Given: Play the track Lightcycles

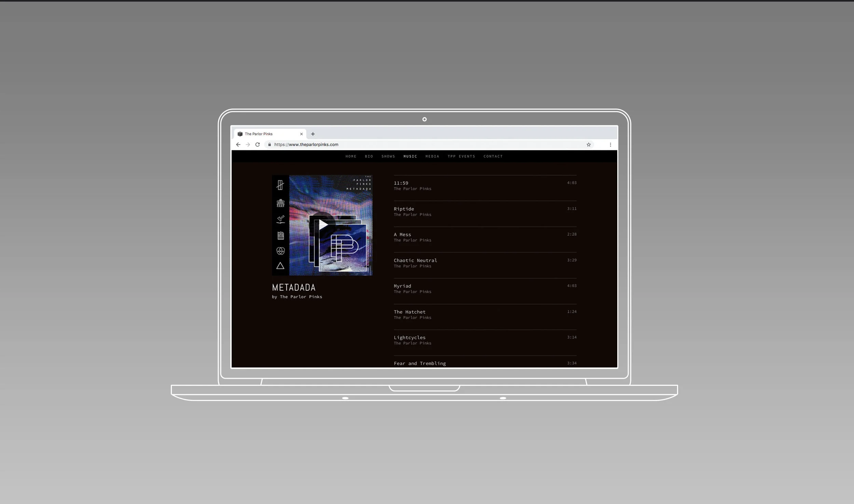Looking at the screenshot, I should pyautogui.click(x=485, y=342).
